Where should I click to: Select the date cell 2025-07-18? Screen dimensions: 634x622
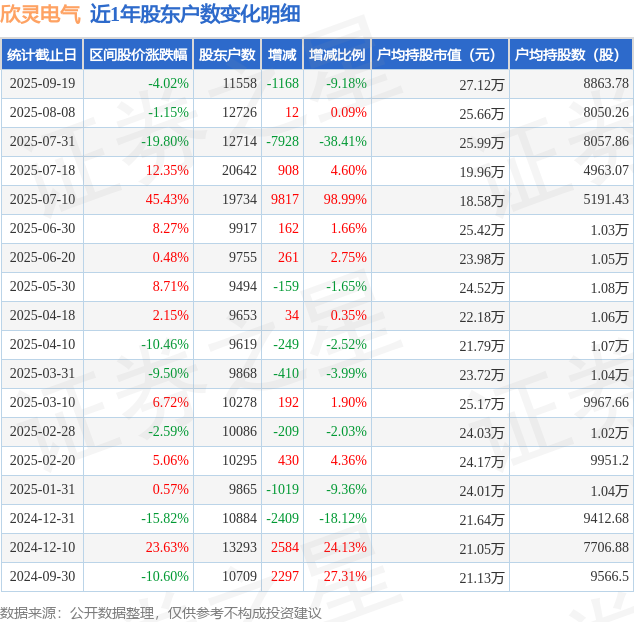tap(42, 170)
